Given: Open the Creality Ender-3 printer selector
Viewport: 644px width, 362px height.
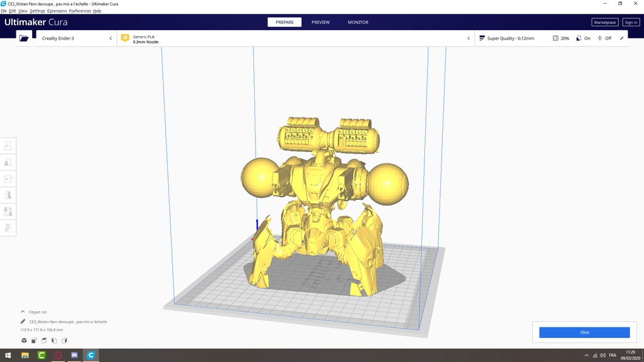Looking at the screenshot, I should [76, 38].
